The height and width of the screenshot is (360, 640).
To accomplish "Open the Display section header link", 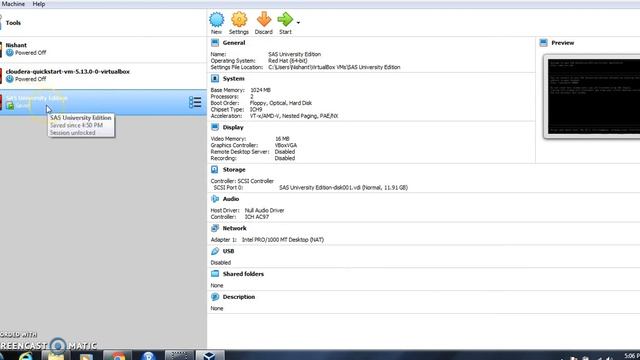I will tap(233, 127).
